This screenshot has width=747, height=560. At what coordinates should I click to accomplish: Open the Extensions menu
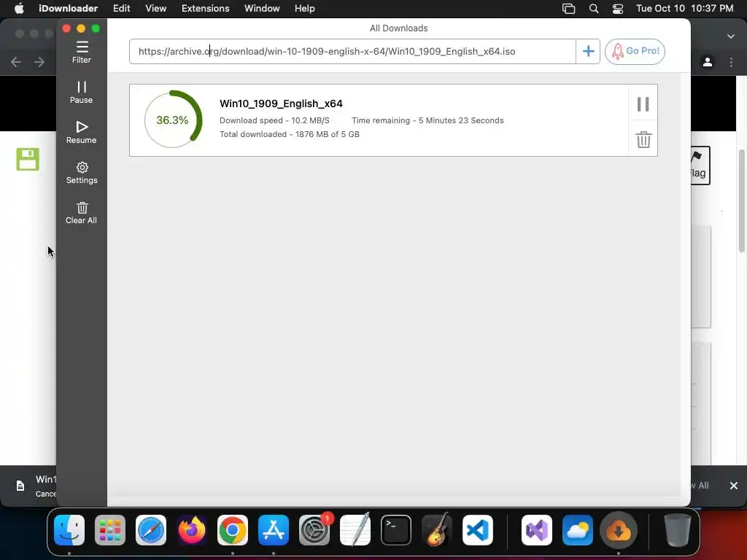pyautogui.click(x=205, y=9)
